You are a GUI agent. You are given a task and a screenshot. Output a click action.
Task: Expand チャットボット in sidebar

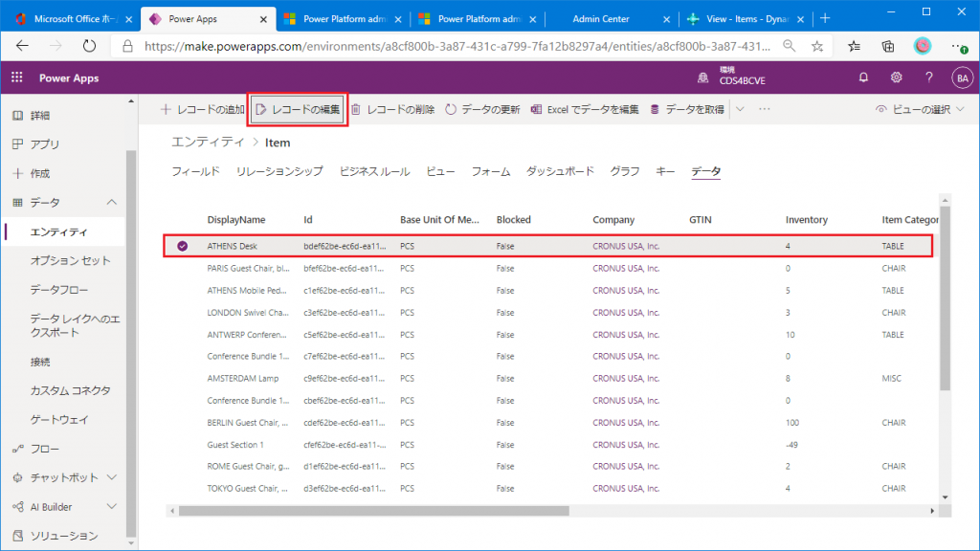point(112,477)
